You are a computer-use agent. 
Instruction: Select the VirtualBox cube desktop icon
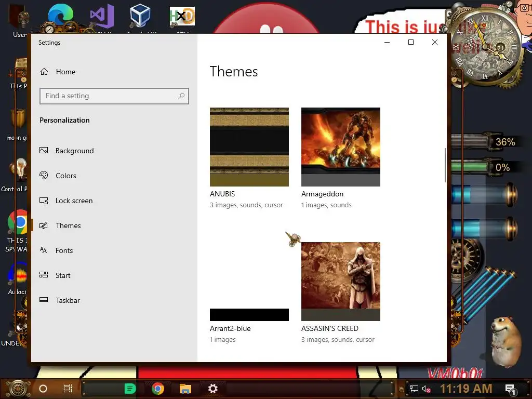140,17
